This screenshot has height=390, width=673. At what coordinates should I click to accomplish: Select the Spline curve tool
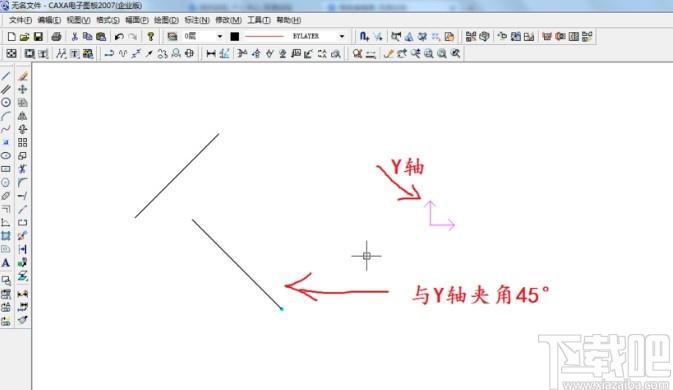point(6,129)
